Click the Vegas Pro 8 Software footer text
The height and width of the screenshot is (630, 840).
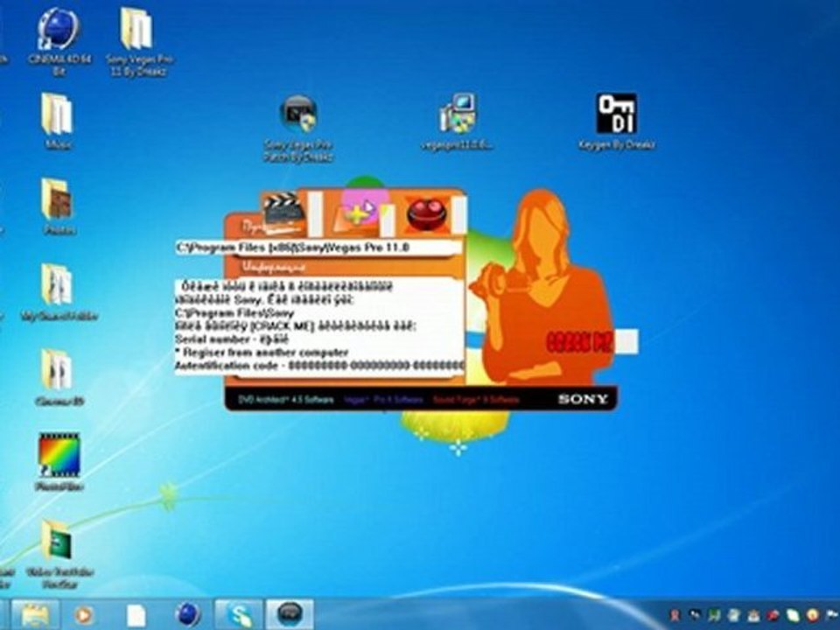pos(383,400)
